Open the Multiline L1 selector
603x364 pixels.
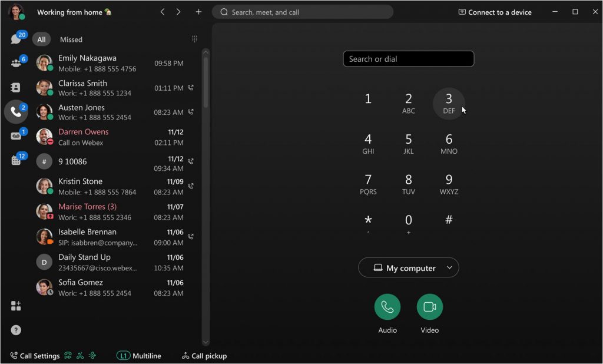click(139, 356)
